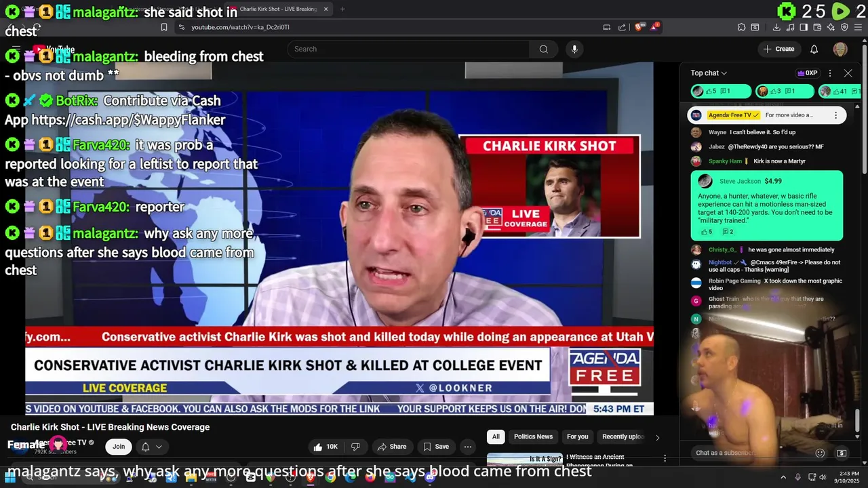Click the media control music note icon
The width and height of the screenshot is (868, 488).
point(791,27)
